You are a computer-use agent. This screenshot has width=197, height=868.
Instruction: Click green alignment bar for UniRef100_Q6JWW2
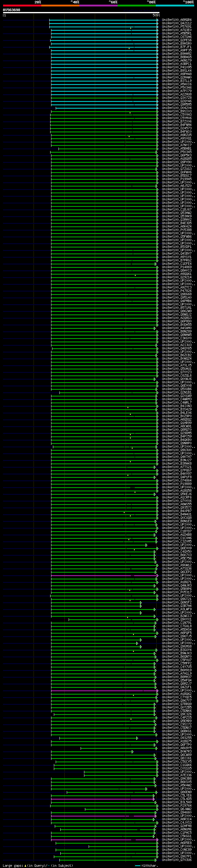click(x=122, y=809)
